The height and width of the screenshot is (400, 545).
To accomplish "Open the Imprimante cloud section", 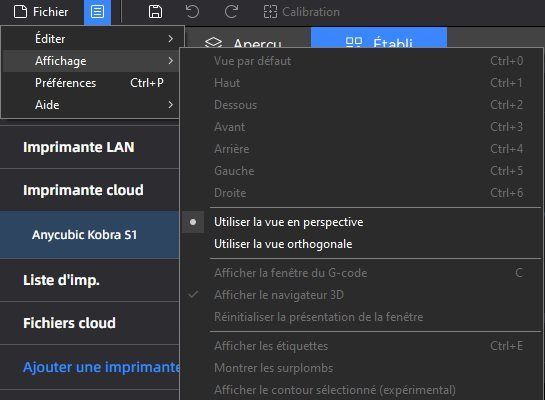I will click(90, 190).
